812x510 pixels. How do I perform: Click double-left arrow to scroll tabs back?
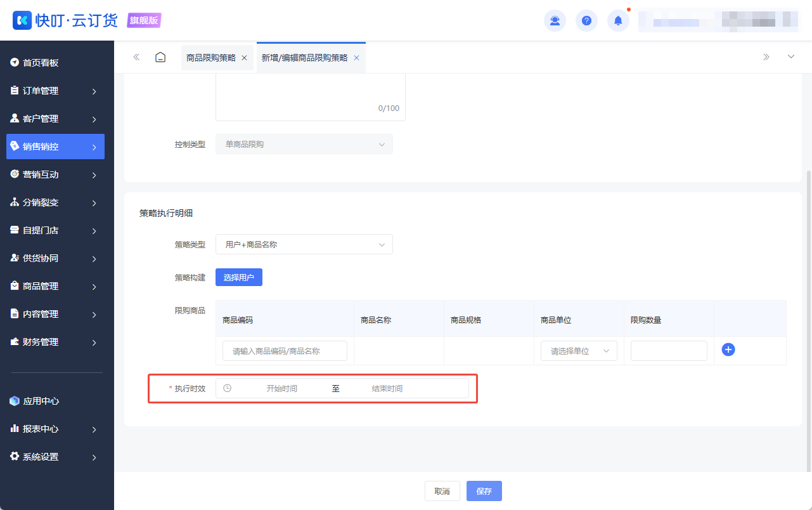(x=136, y=57)
